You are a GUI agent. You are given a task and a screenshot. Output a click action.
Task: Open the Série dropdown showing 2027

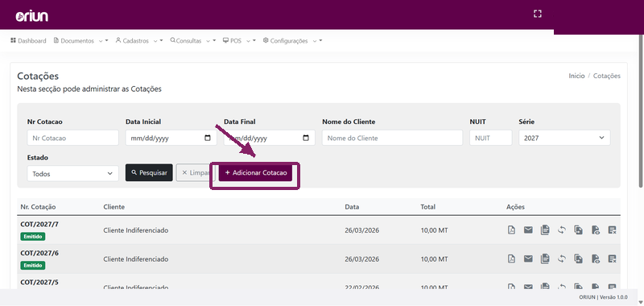564,138
